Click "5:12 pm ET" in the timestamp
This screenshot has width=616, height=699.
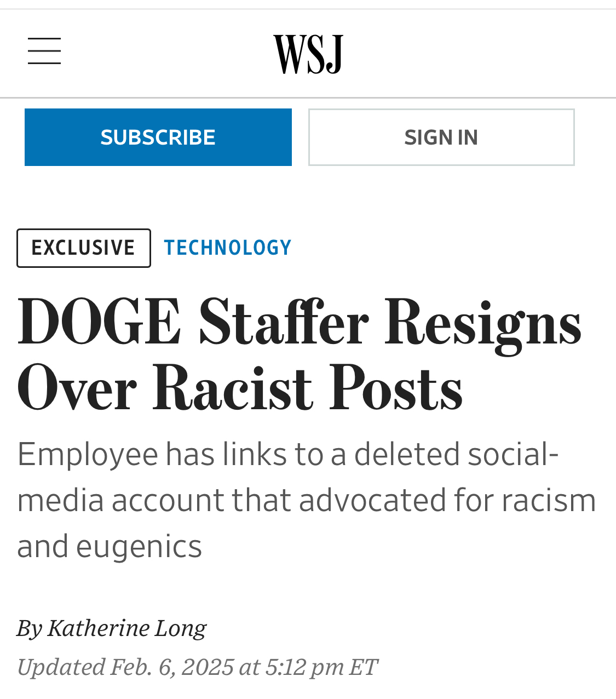321,667
